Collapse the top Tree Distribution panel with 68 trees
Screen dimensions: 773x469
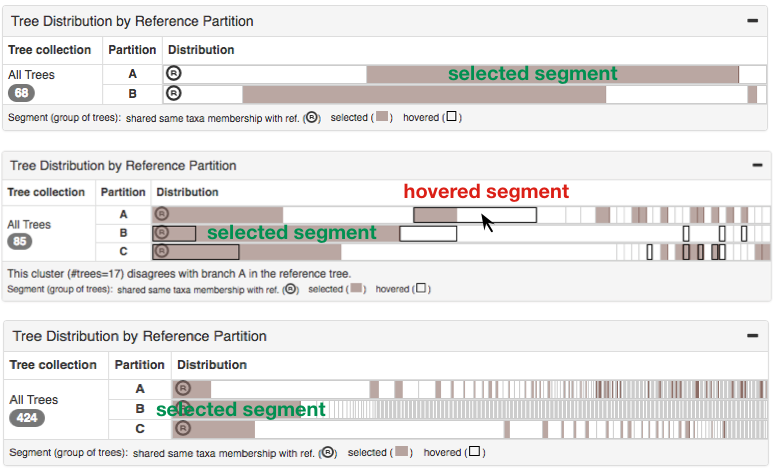[752, 20]
